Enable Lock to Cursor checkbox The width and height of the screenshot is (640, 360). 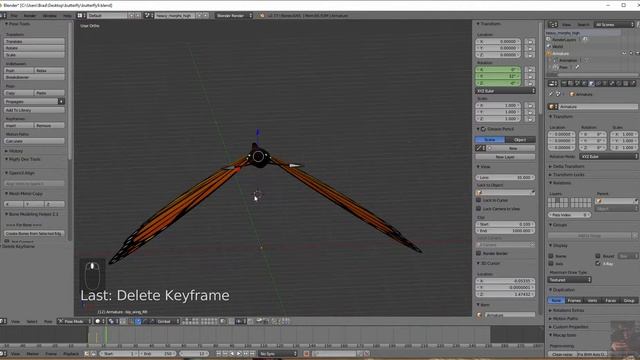click(479, 200)
